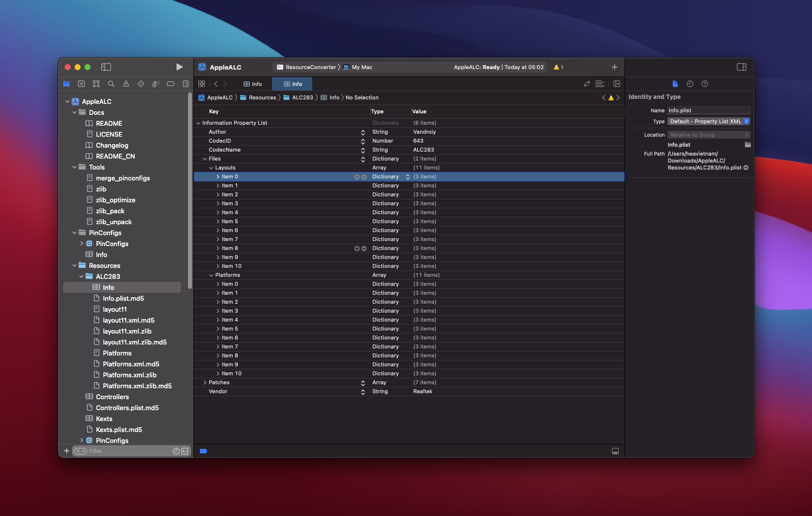Open the debug navigator
812x516 pixels.
tap(156, 84)
